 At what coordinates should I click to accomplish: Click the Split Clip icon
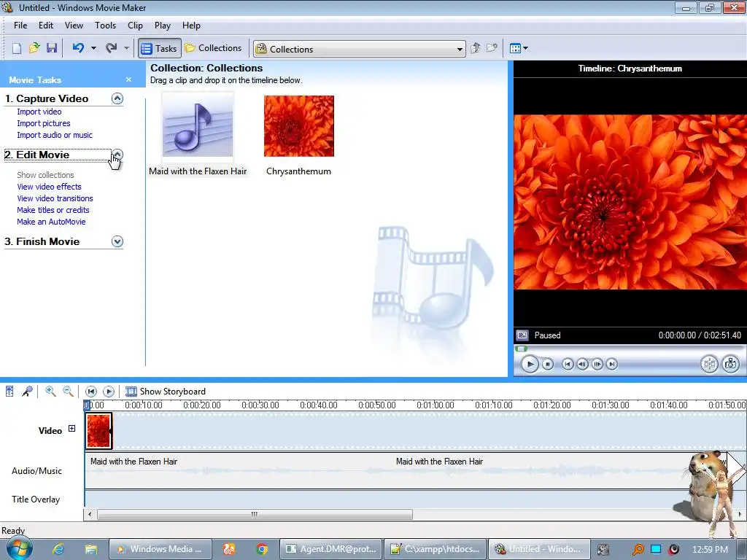click(709, 365)
